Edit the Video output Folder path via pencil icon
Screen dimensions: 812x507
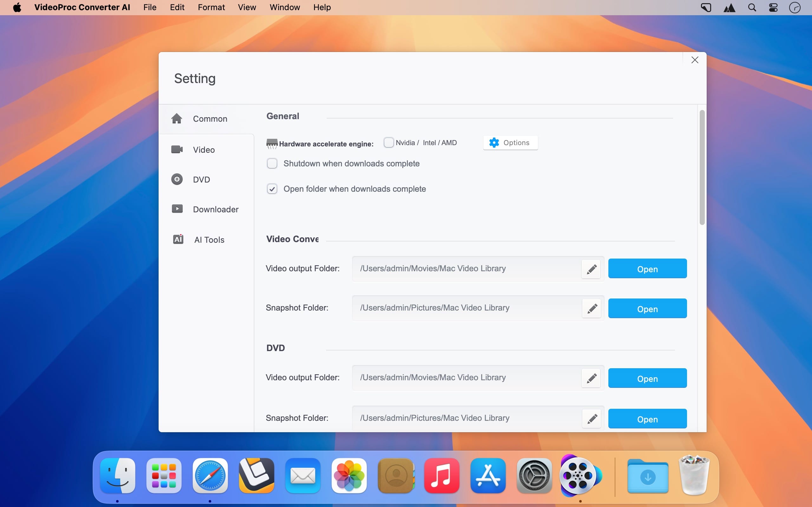coord(591,269)
